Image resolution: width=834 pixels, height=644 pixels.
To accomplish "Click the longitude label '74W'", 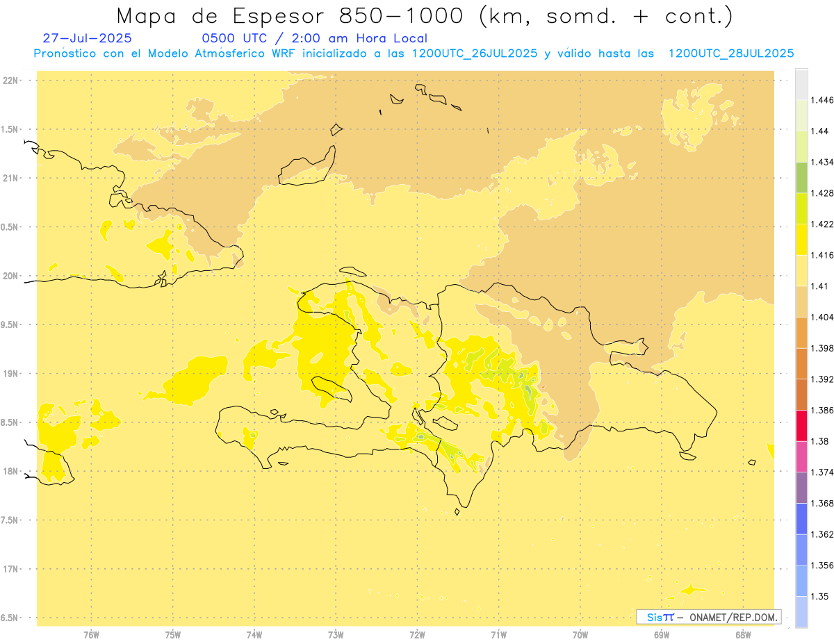I will (x=254, y=634).
